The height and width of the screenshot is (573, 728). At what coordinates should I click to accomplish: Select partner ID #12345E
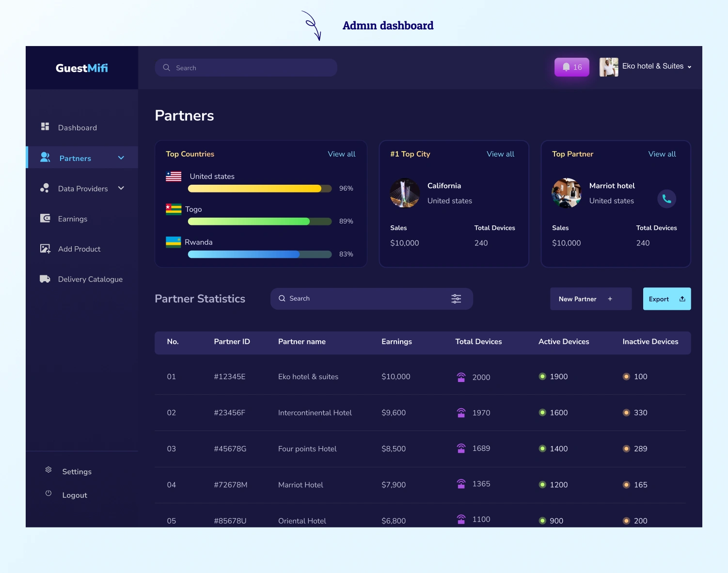click(x=230, y=377)
